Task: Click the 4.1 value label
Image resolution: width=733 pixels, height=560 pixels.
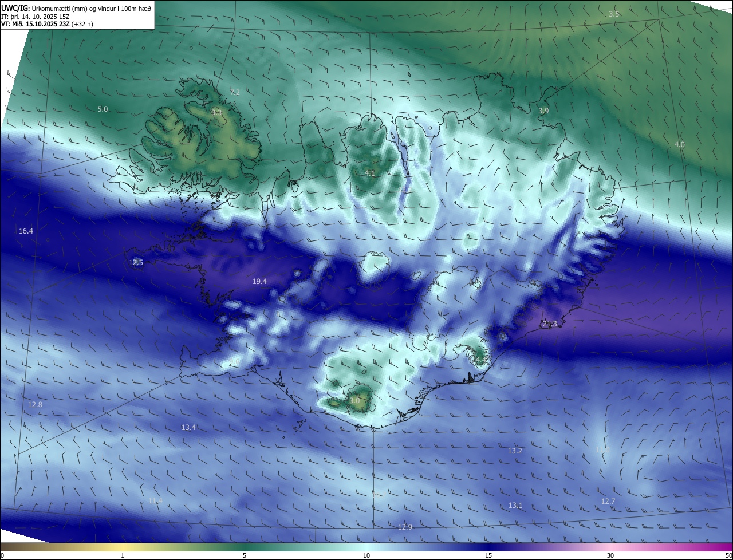Action: click(x=369, y=173)
